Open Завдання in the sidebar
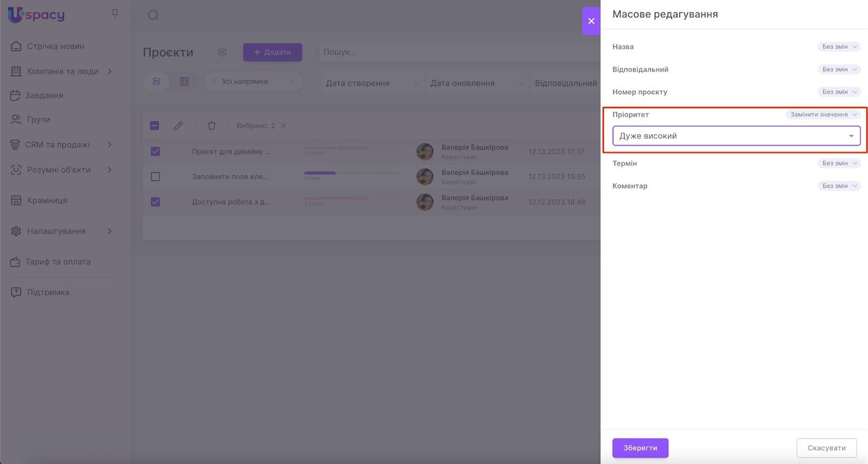The height and width of the screenshot is (464, 868). coord(44,95)
